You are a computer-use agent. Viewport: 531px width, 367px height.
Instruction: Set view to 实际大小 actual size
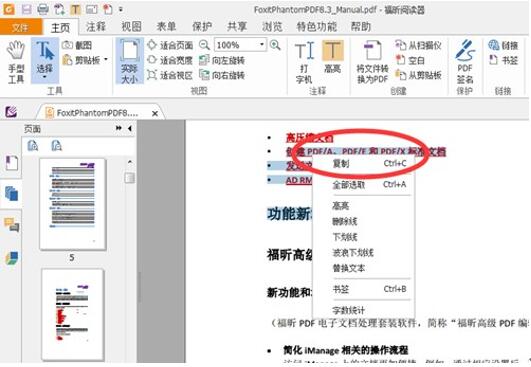pyautogui.click(x=129, y=61)
